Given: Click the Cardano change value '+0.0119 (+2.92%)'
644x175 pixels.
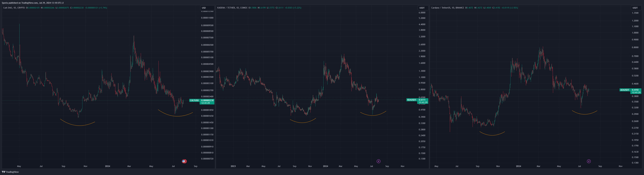Looking at the screenshot, I should pyautogui.click(x=510, y=8).
